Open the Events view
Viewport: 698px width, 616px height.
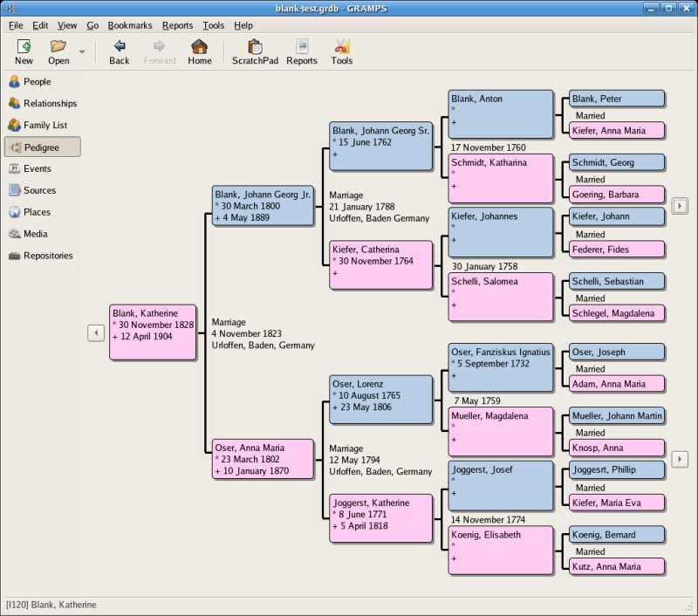click(35, 168)
